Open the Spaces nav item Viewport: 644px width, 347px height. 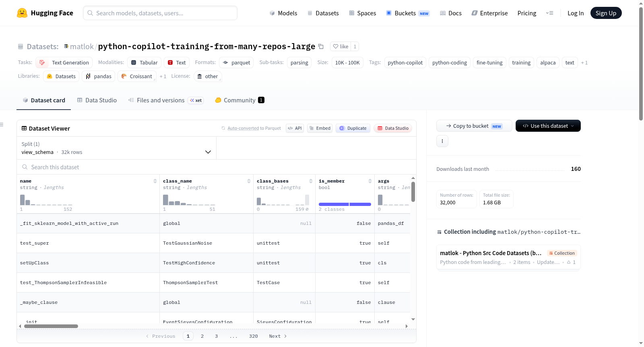(363, 13)
